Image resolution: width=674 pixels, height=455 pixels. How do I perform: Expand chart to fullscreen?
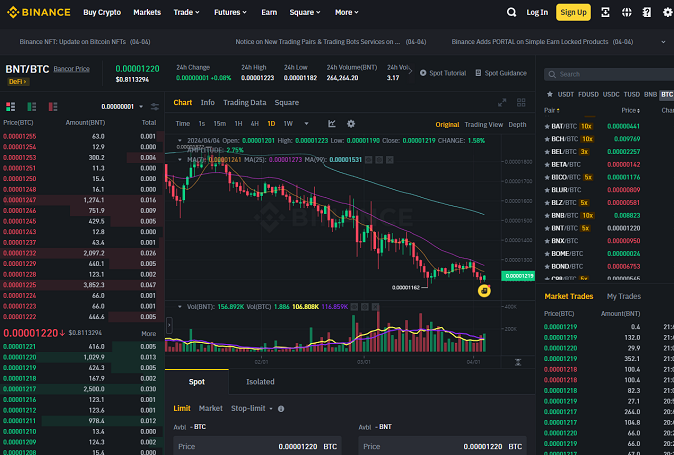click(502, 102)
